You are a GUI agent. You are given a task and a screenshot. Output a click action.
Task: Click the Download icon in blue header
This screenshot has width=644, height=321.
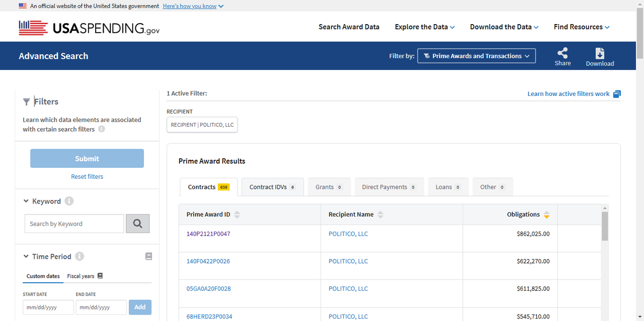coord(600,53)
